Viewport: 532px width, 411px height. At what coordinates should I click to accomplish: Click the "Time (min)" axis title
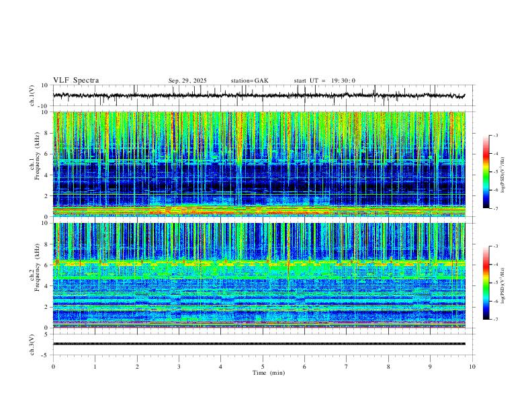(x=269, y=373)
